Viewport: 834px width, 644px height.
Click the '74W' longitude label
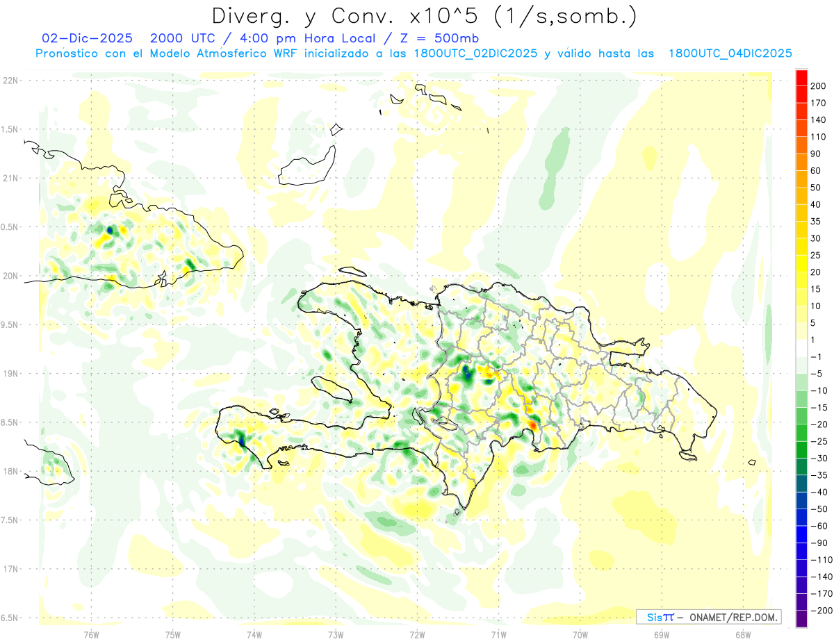point(254,634)
